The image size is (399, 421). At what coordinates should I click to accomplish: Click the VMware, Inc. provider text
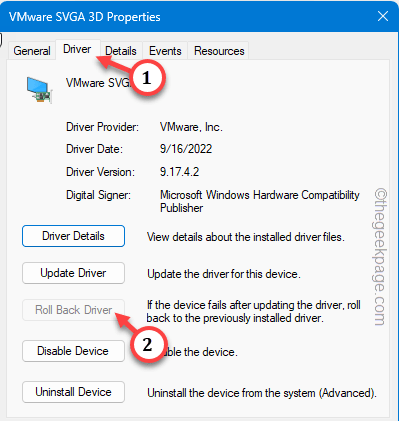coord(191,127)
